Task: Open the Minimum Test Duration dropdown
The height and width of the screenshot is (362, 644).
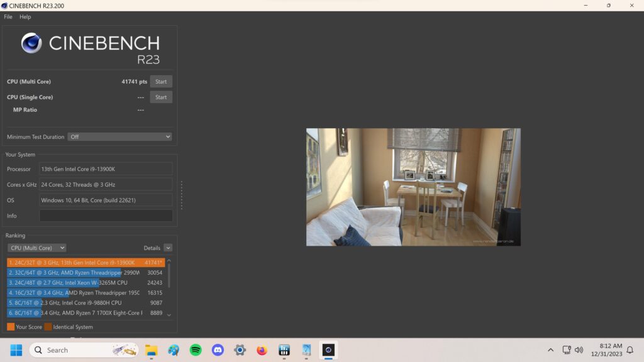Action: 120,136
